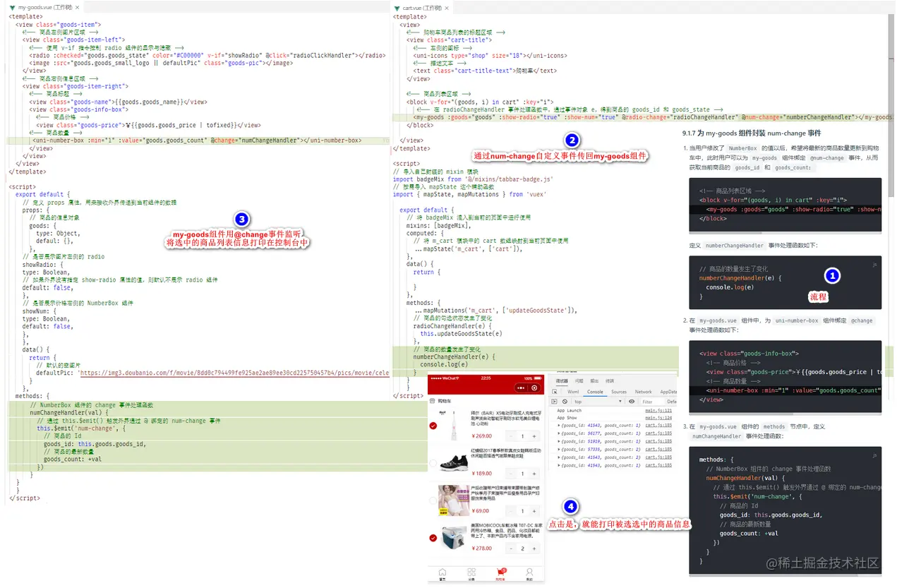This screenshot has width=897, height=588.
Task: Select the 调试器 debugger panel tab
Action: coord(562,381)
